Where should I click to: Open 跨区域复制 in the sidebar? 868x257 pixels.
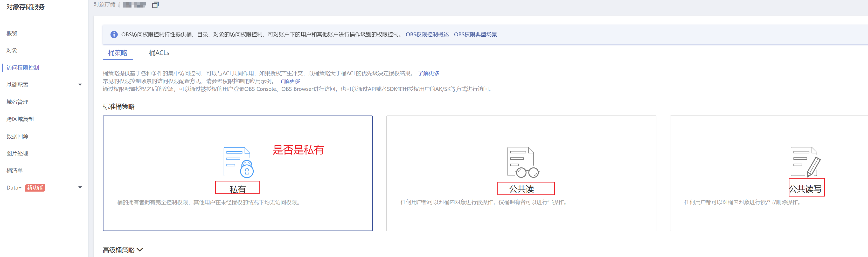20,119
